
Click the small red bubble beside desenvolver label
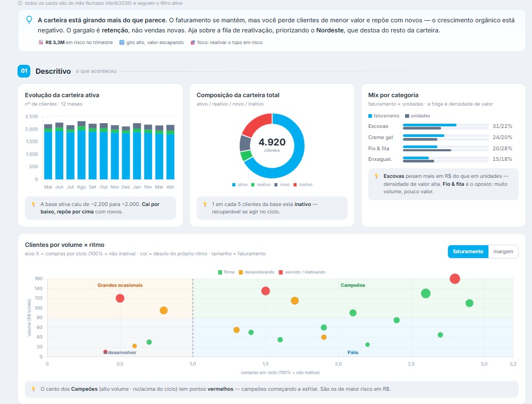tap(105, 352)
